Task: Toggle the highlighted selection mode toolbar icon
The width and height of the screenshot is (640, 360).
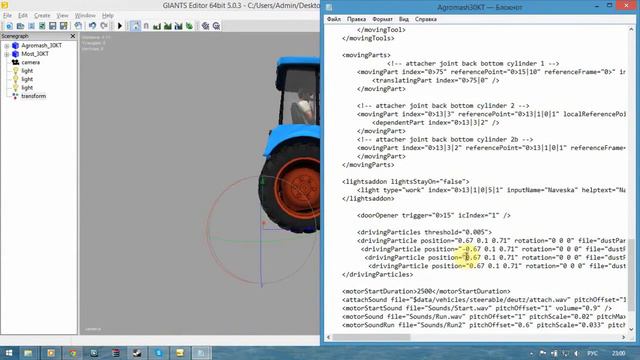Action: (135, 26)
